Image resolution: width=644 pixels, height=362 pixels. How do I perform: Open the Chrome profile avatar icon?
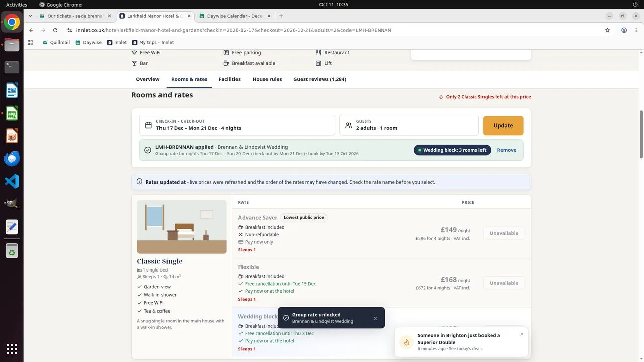[x=624, y=30]
